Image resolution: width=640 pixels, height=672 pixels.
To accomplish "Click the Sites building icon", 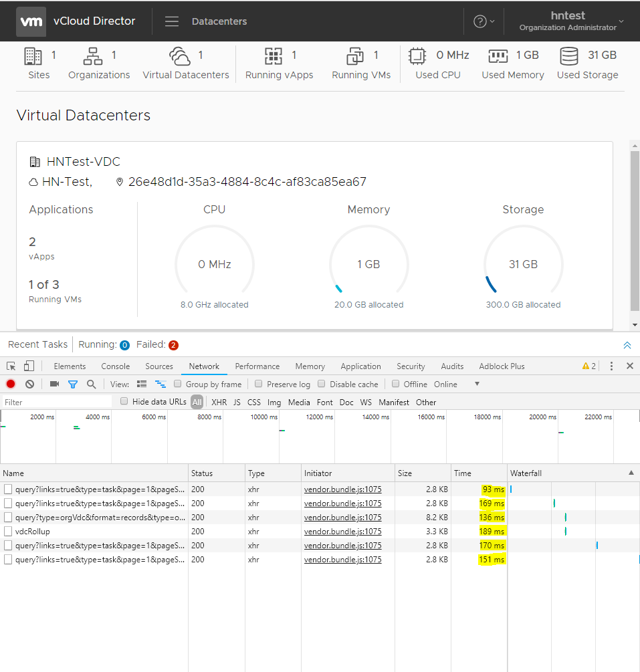I will 33,56.
